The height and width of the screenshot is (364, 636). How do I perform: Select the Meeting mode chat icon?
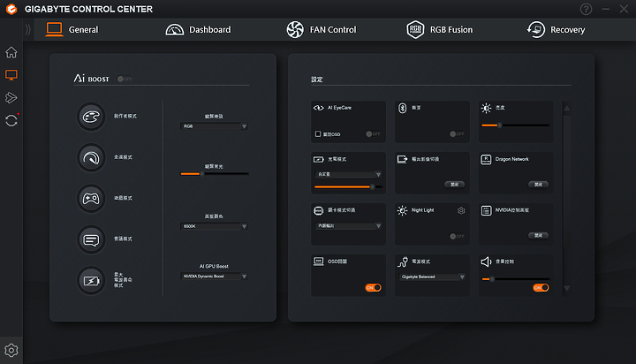[x=91, y=239]
